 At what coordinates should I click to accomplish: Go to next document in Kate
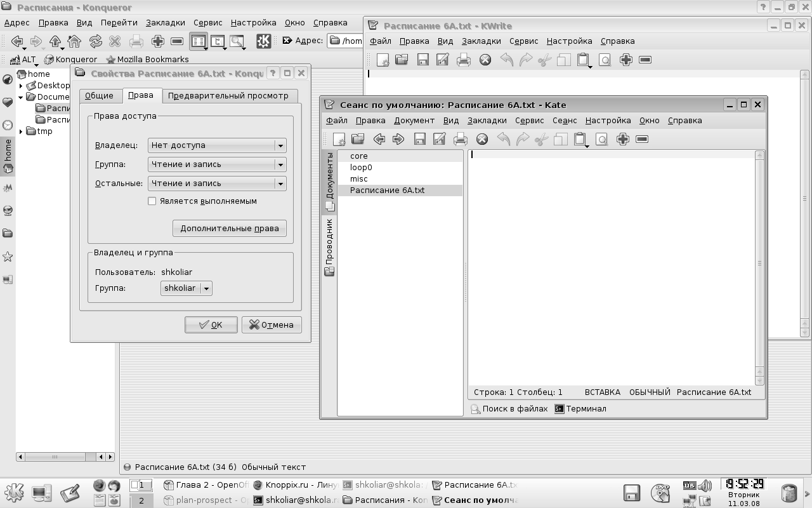398,139
